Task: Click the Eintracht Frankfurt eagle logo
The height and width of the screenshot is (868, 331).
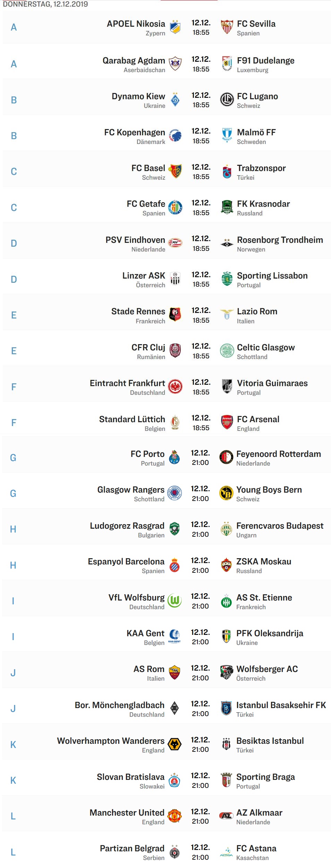Action: 175,386
